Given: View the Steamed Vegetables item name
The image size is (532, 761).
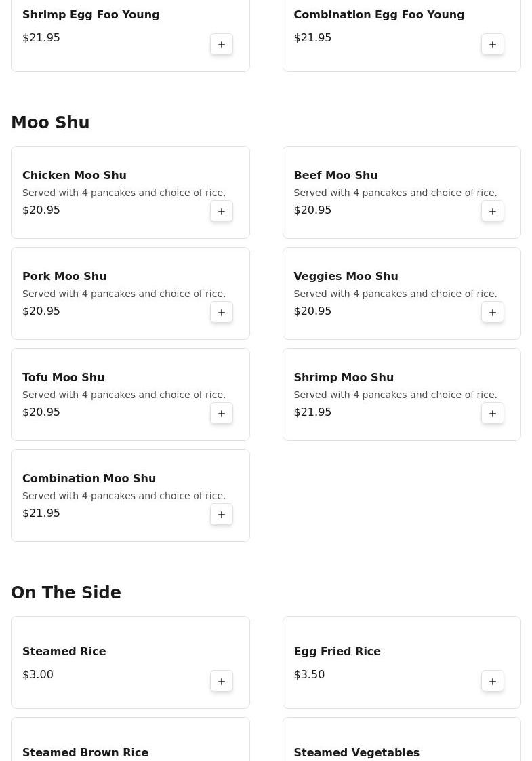Looking at the screenshot, I should pos(356,752).
